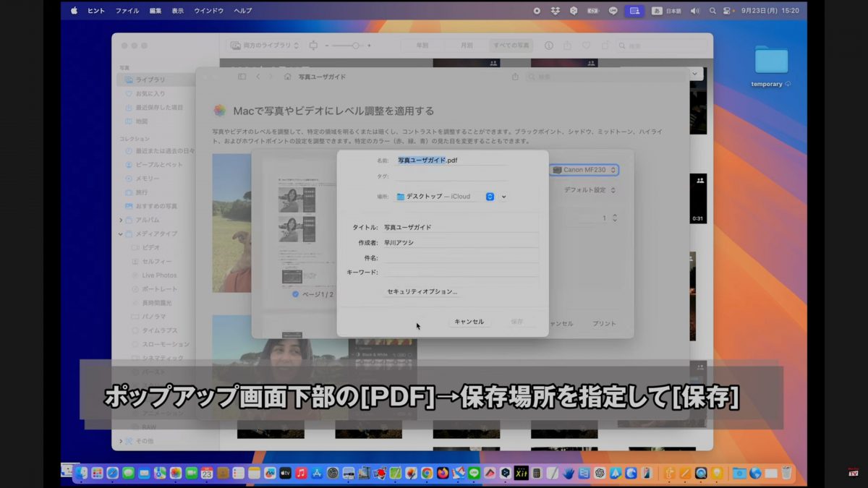Image resolution: width=868 pixels, height=488 pixels.
Task: Open the Music app in the Dock
Action: click(301, 473)
